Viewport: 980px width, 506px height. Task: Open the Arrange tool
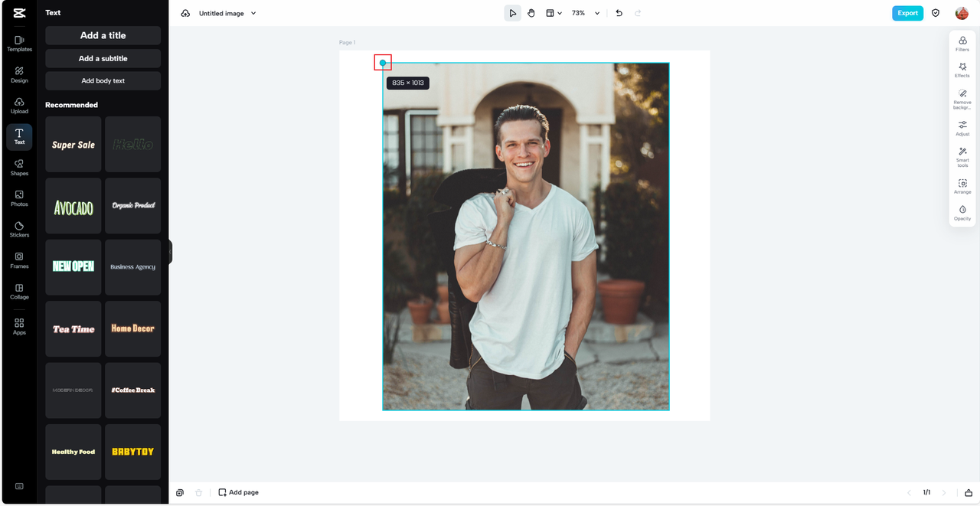962,186
